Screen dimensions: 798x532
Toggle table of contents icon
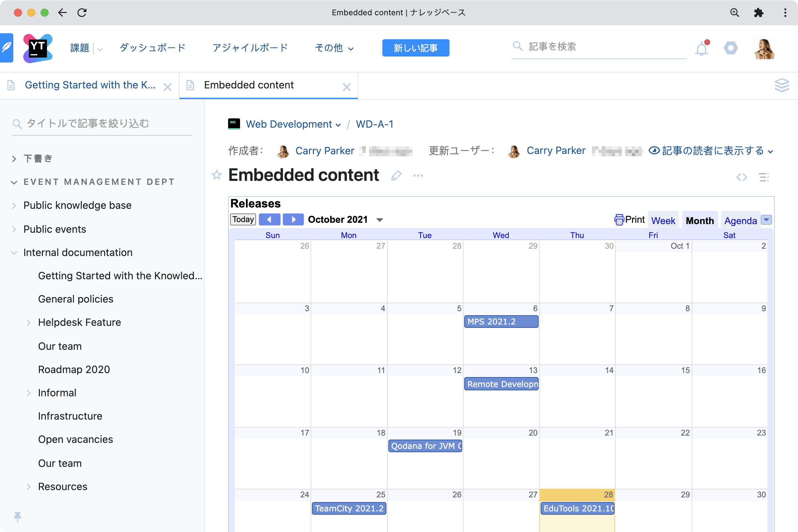click(x=764, y=177)
